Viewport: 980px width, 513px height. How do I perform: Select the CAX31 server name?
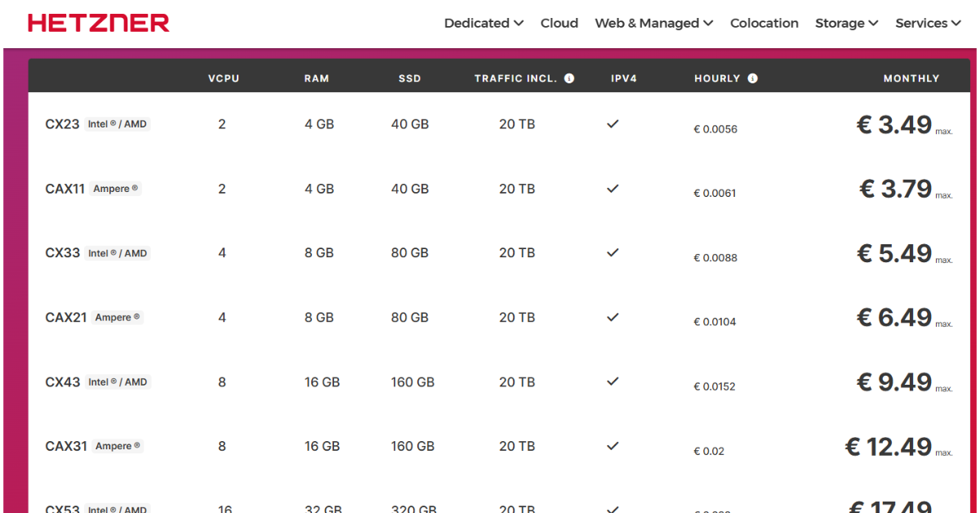66,446
